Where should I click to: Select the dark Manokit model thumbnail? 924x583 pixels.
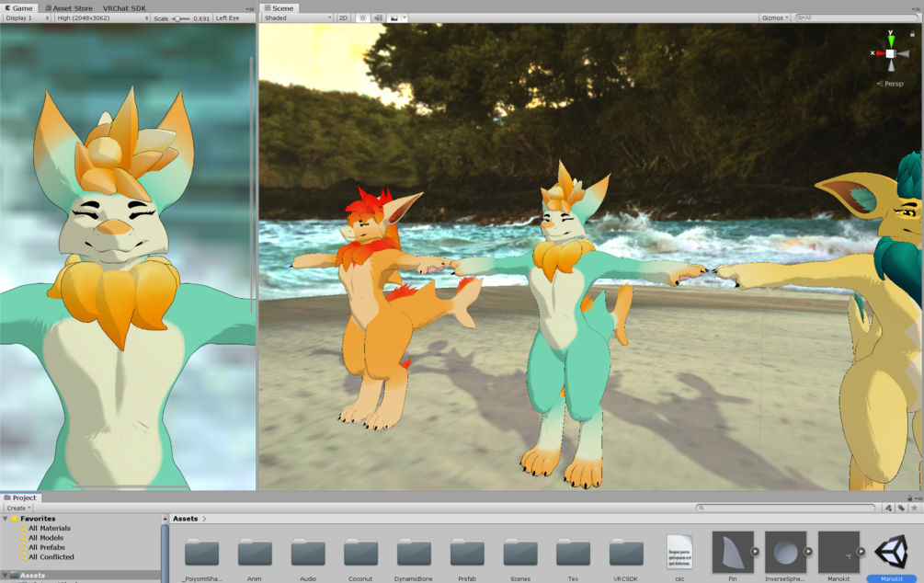pyautogui.click(x=838, y=553)
